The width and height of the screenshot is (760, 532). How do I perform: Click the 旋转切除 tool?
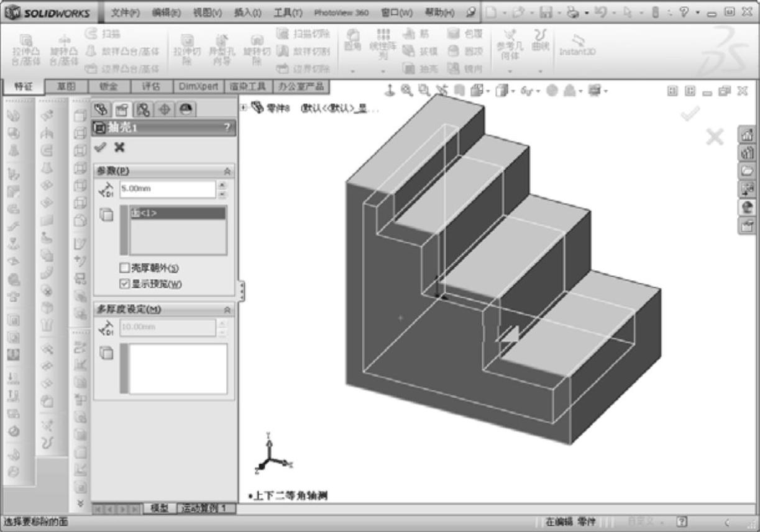coord(256,50)
